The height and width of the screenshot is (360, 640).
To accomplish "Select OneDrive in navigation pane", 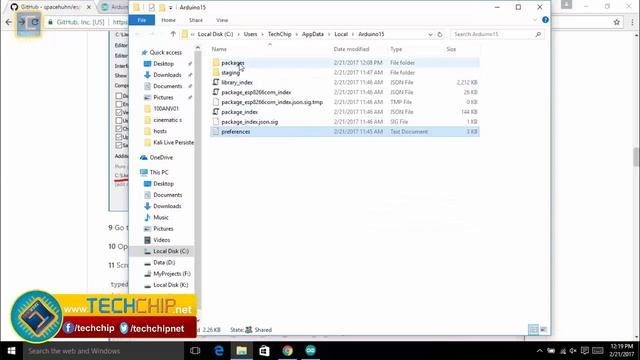I will [x=161, y=158].
